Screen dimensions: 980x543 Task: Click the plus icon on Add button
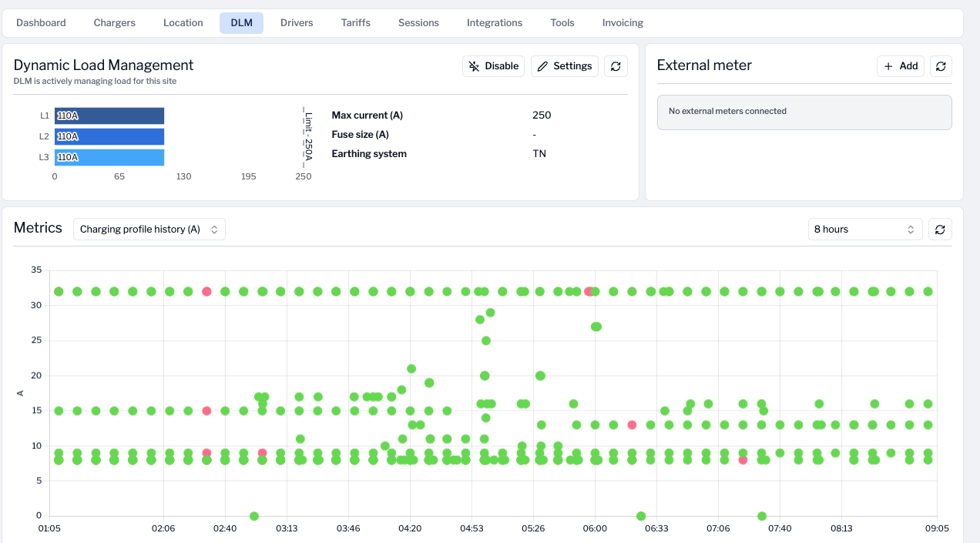tap(888, 65)
